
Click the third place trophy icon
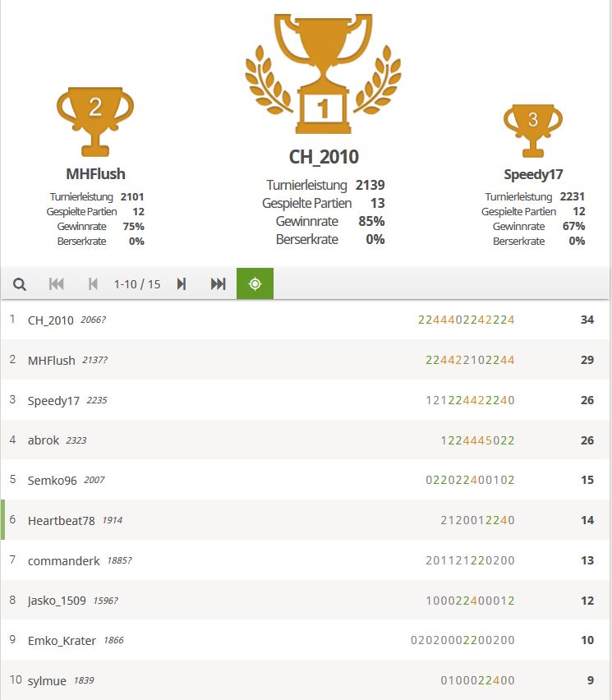click(x=532, y=128)
